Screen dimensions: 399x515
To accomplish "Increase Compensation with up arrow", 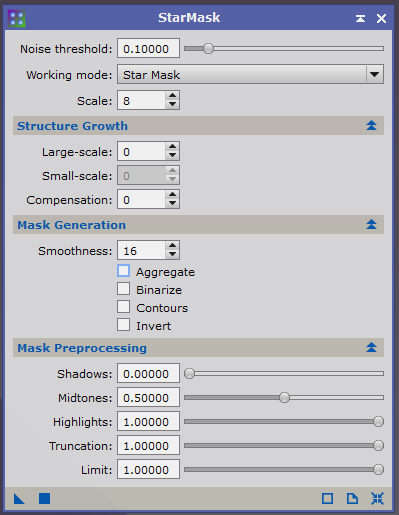I will tap(172, 195).
